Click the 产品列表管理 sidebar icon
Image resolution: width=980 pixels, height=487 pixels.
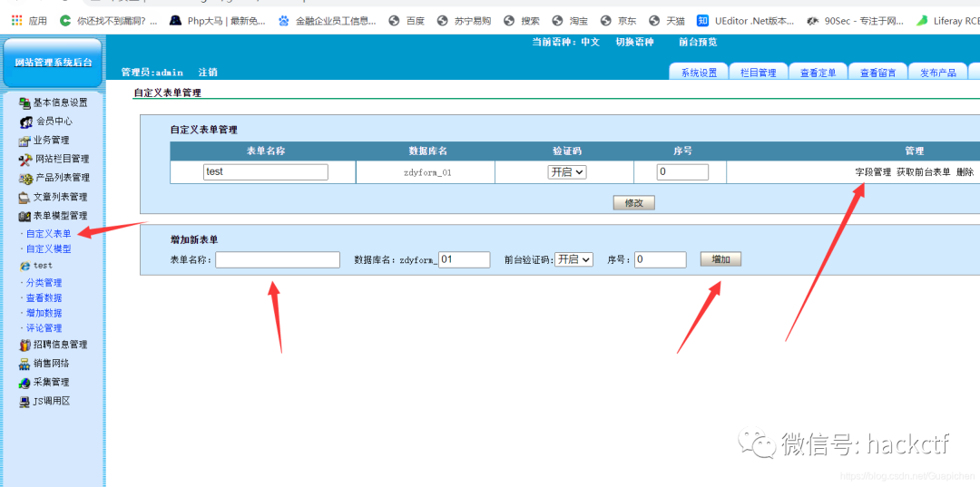point(25,179)
